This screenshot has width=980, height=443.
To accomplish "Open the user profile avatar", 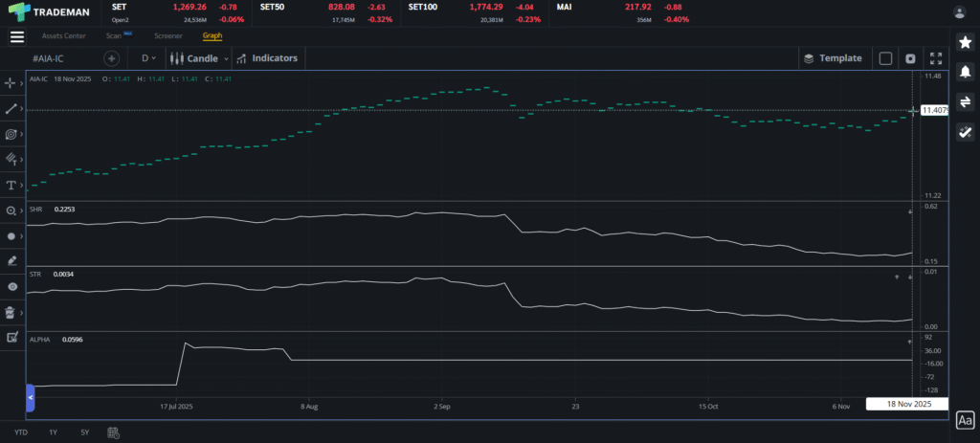I will [960, 12].
